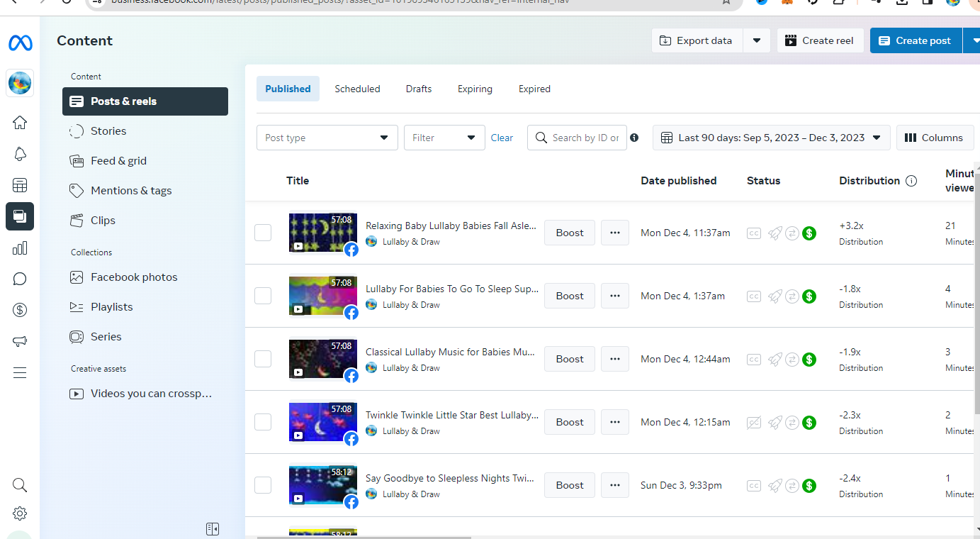Open Stories in the Content menu

[x=145, y=131]
